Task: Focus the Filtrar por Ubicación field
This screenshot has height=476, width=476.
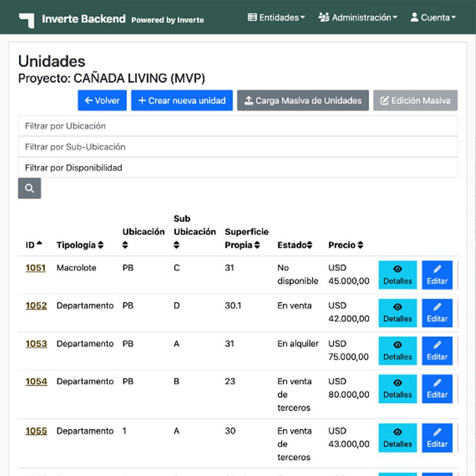Action: [x=238, y=126]
